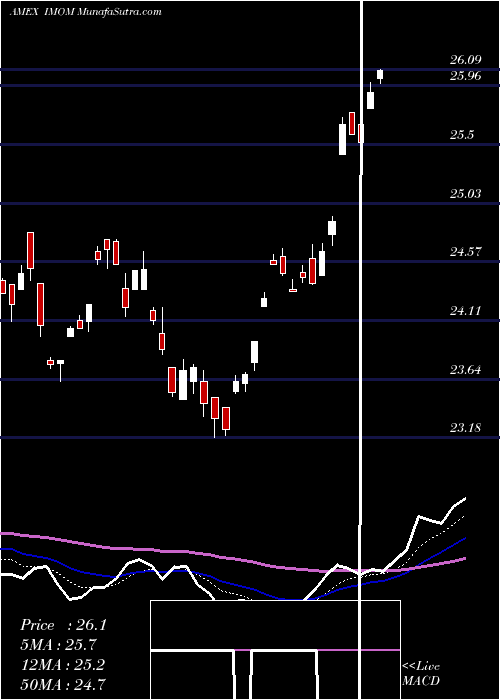The height and width of the screenshot is (700, 500).
Task: Click the <<Live MACD label
Action: click(421, 673)
